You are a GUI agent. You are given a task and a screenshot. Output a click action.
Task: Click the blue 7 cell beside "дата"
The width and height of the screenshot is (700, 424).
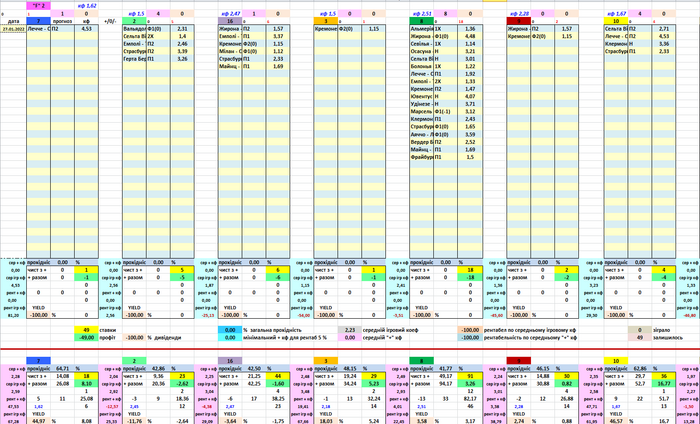(x=38, y=21)
